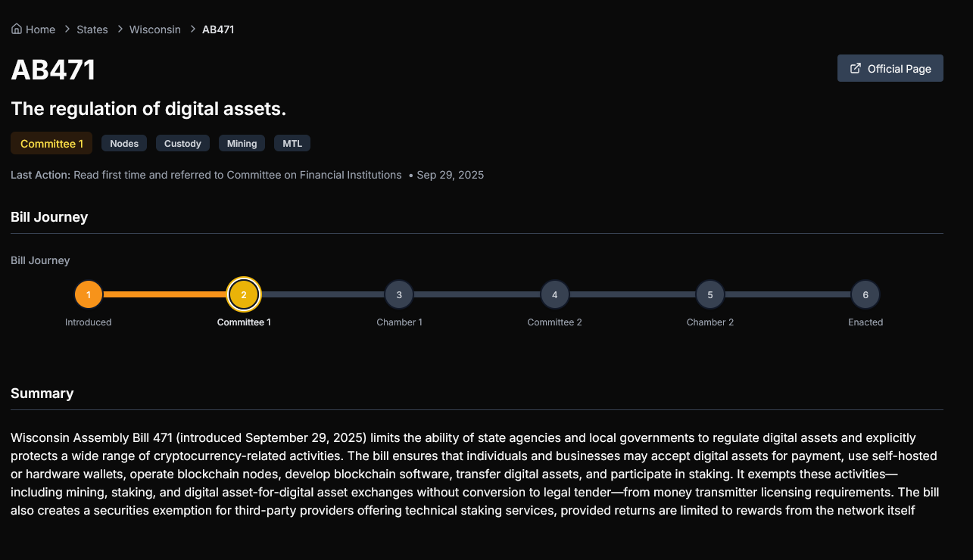Click the external link icon on Official Page

point(856,68)
